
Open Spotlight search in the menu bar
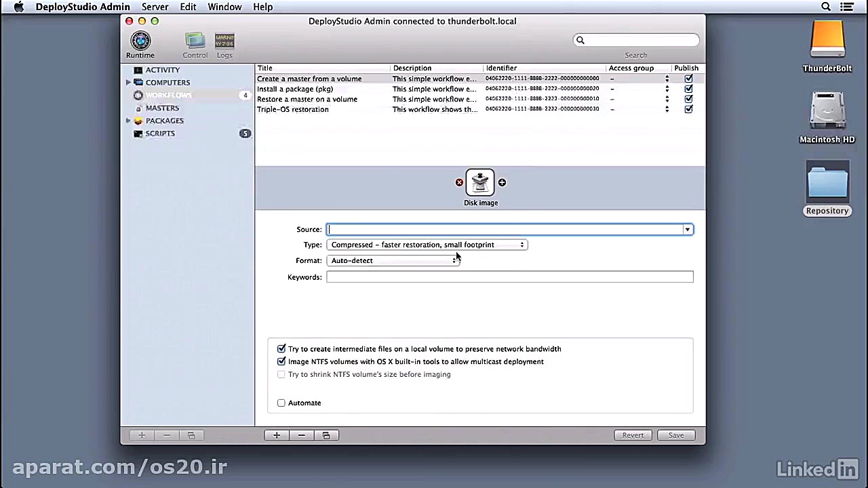point(826,7)
